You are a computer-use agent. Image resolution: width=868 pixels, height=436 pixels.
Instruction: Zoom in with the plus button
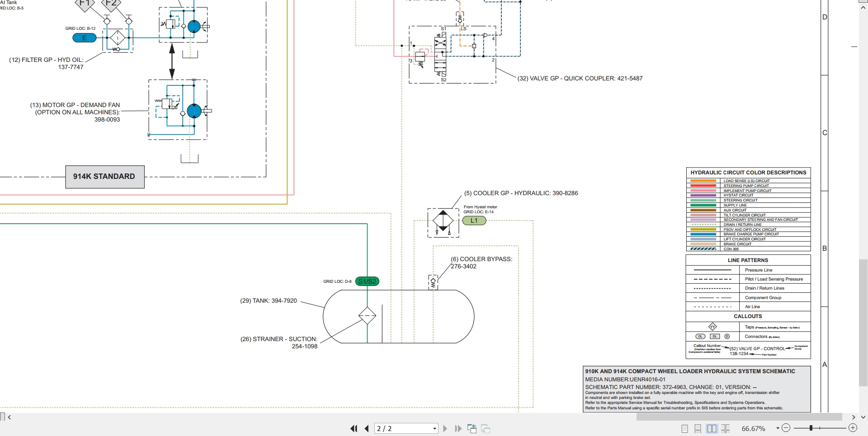point(853,428)
